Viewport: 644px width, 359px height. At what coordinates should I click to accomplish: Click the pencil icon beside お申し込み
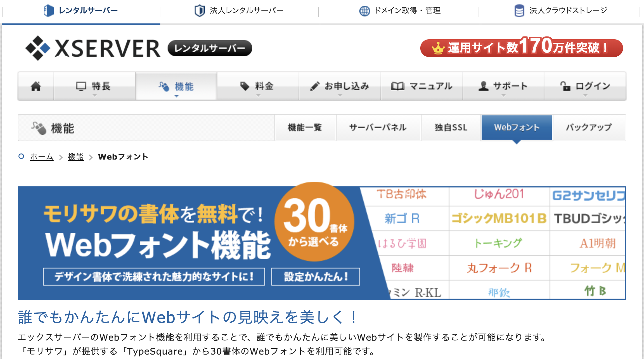pos(315,86)
